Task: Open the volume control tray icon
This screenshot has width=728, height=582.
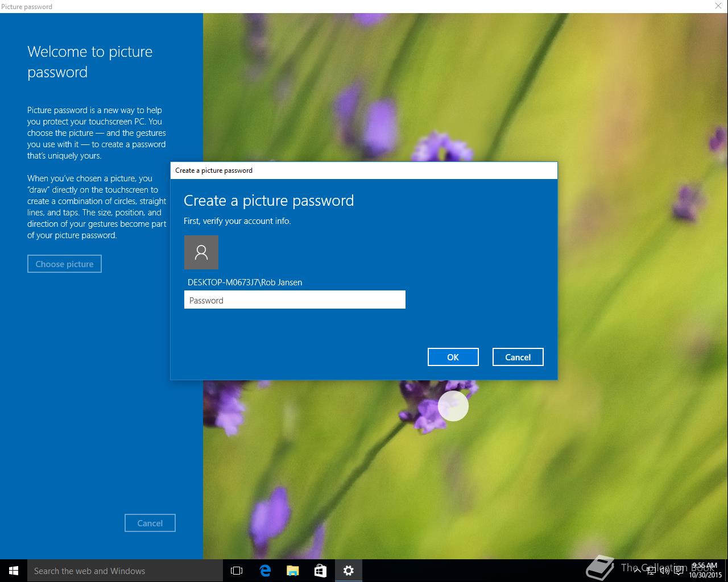Action: (665, 571)
